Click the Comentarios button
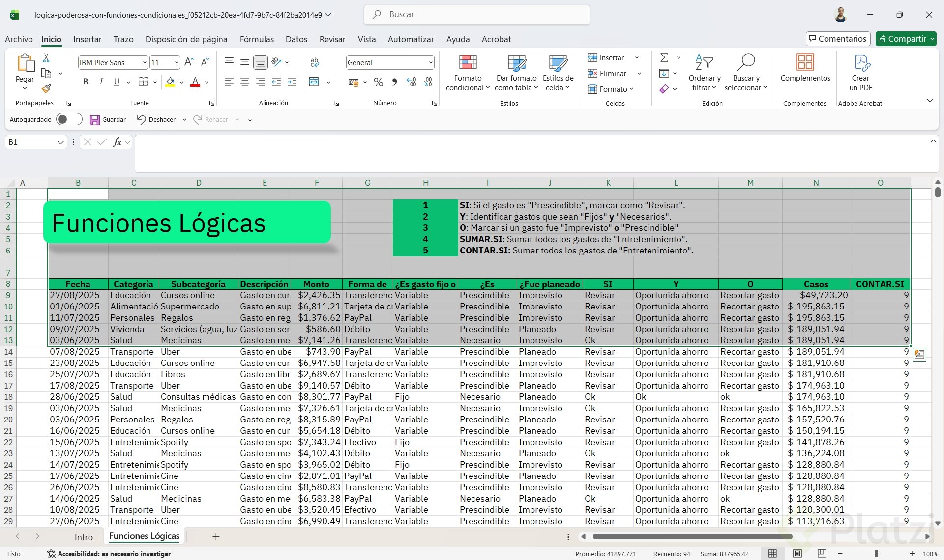The image size is (944, 560). tap(838, 39)
